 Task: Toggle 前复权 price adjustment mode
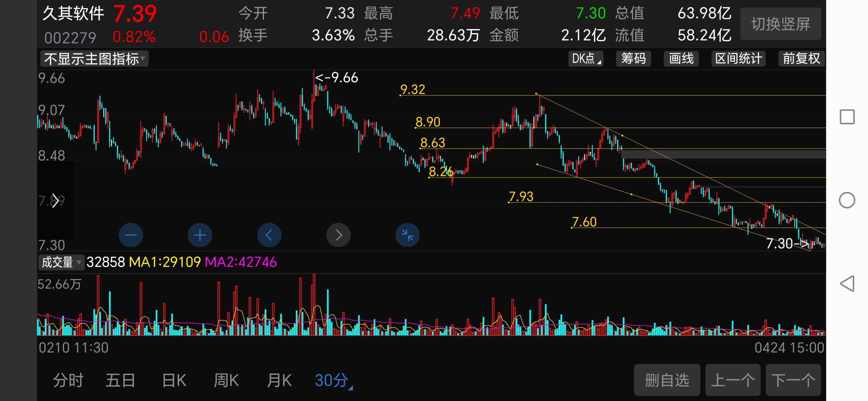click(801, 59)
